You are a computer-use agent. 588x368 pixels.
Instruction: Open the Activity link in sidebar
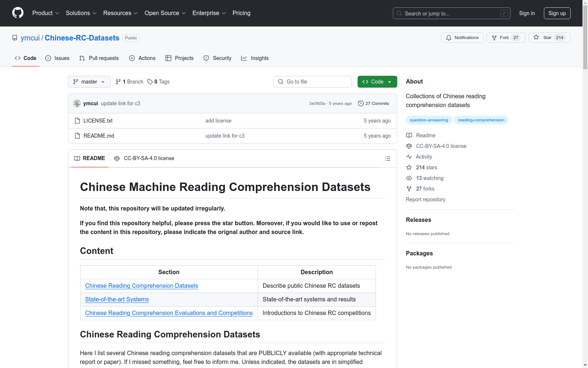[419, 157]
